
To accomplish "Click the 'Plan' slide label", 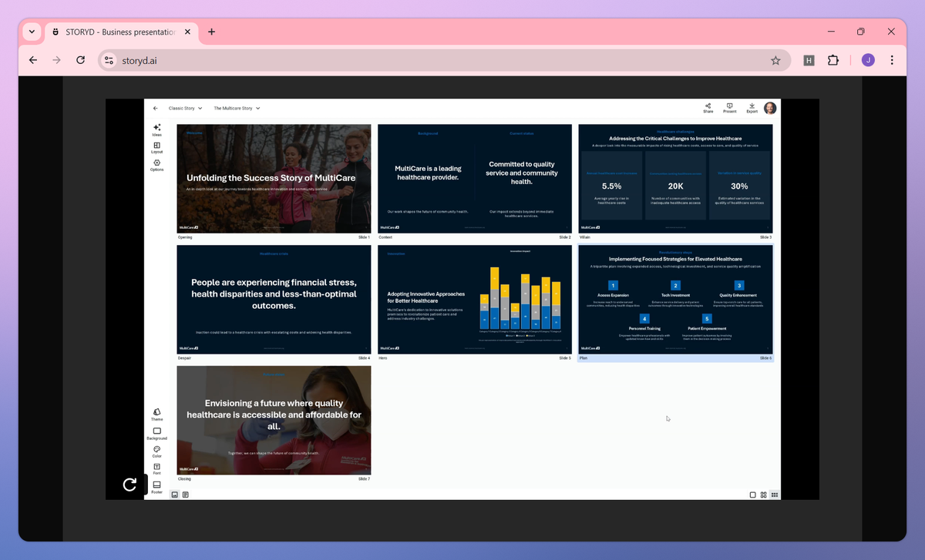I will point(583,358).
